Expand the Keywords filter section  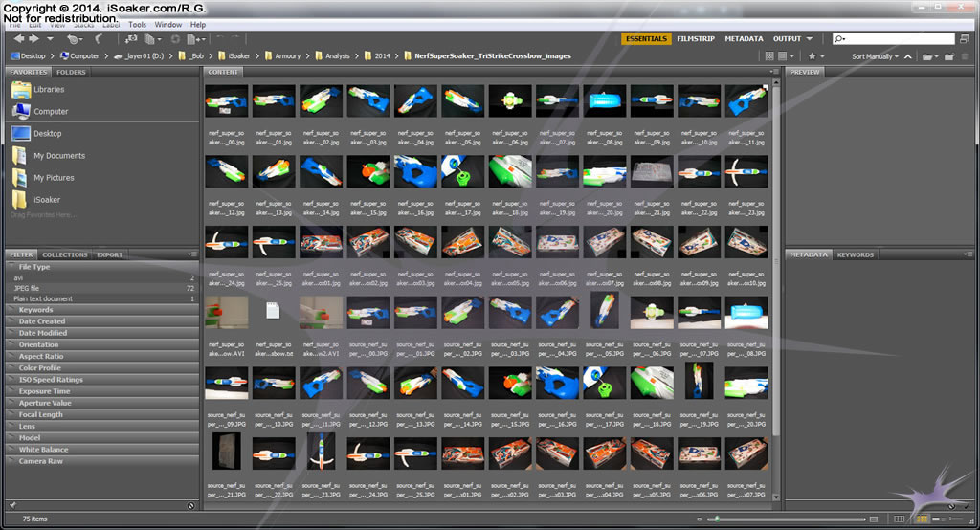[x=102, y=310]
